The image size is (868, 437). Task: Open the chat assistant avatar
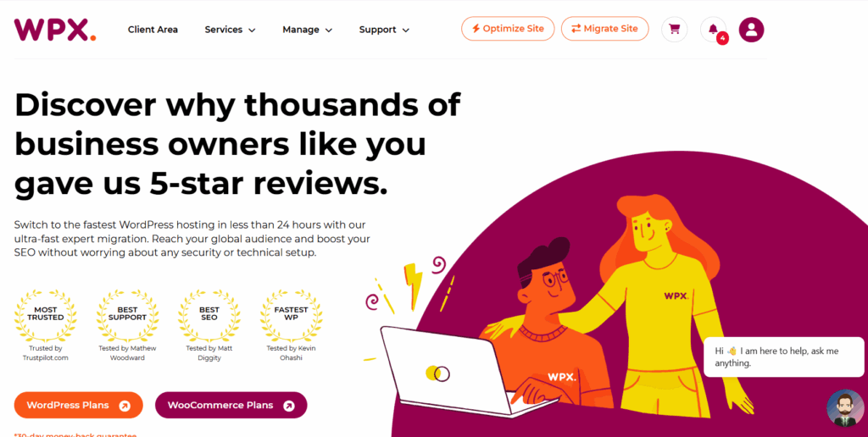pyautogui.click(x=845, y=408)
